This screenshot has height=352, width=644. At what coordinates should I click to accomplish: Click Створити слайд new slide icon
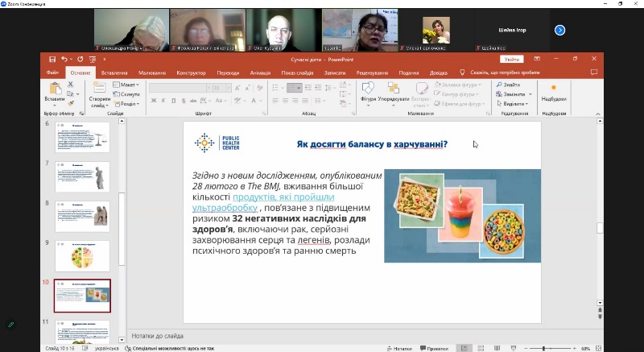tap(99, 88)
